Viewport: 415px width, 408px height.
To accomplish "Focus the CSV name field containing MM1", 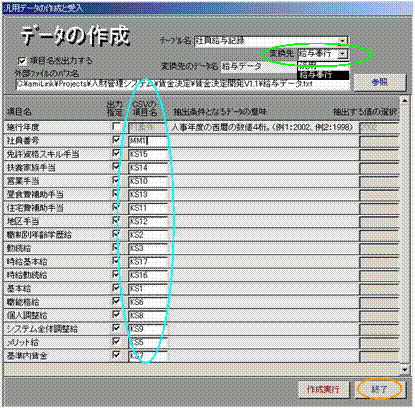I will click(x=147, y=141).
